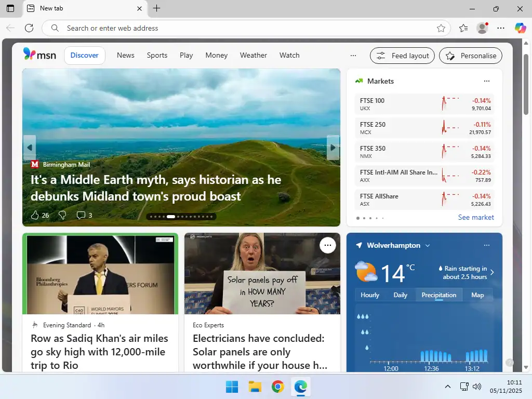Open the Favourites list icon
Image resolution: width=532 pixels, height=399 pixels.
tap(463, 28)
